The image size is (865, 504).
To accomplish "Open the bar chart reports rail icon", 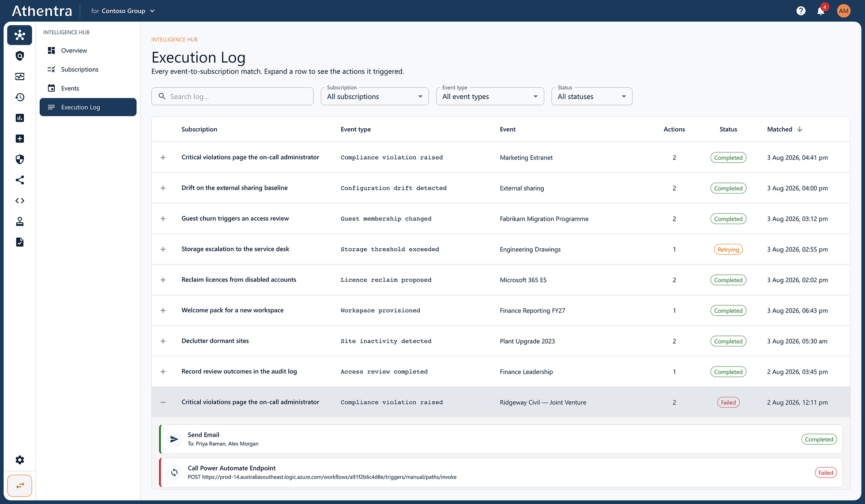I will (19, 118).
